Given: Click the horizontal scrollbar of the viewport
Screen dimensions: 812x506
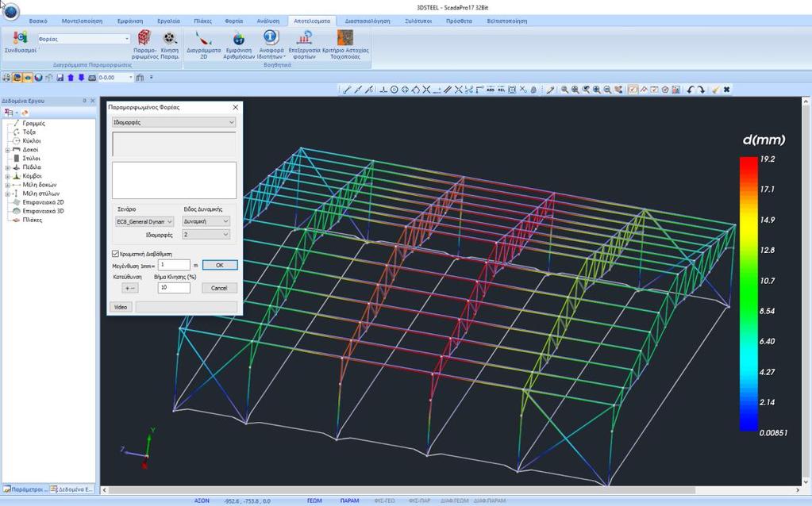Looking at the screenshot, I should click(x=402, y=489).
